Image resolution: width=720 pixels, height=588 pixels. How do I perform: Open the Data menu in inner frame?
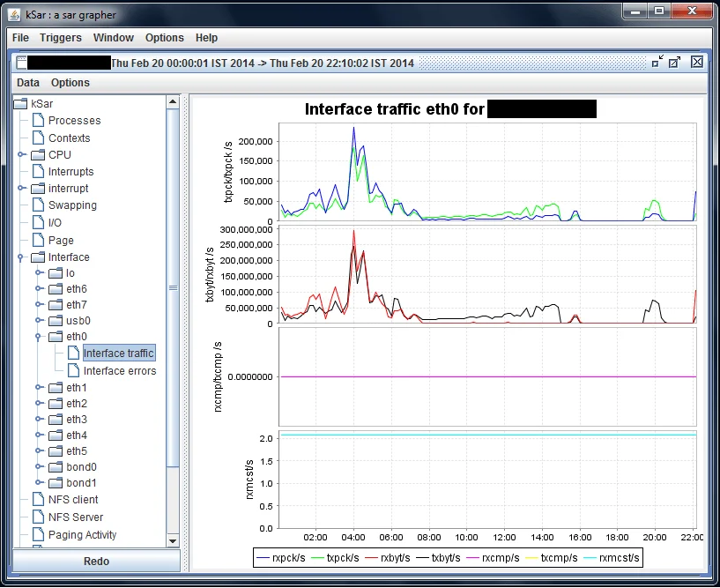28,83
